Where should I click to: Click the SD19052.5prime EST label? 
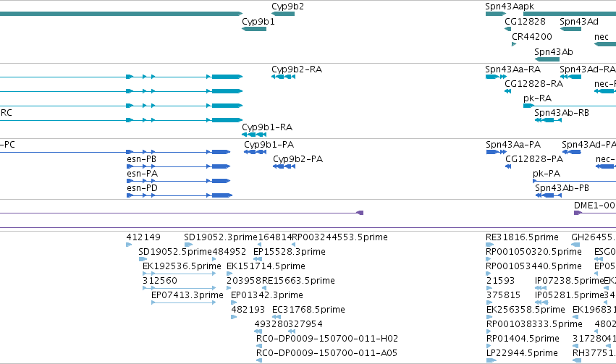175,252
